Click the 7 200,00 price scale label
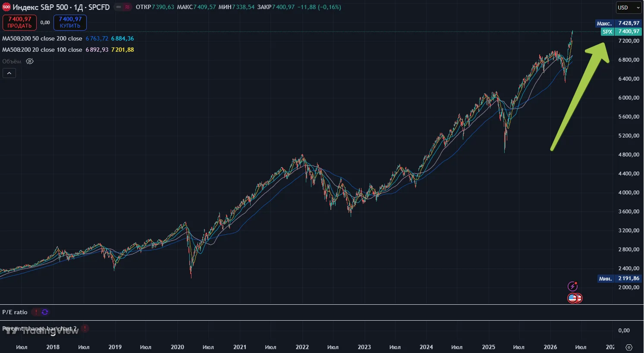644x353 pixels. coord(629,41)
